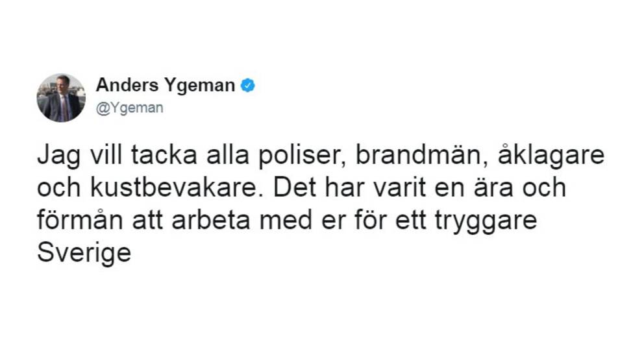Click the word 'Jag' starting the tweet
Viewport: 644px width, 362px height.
click(58, 156)
